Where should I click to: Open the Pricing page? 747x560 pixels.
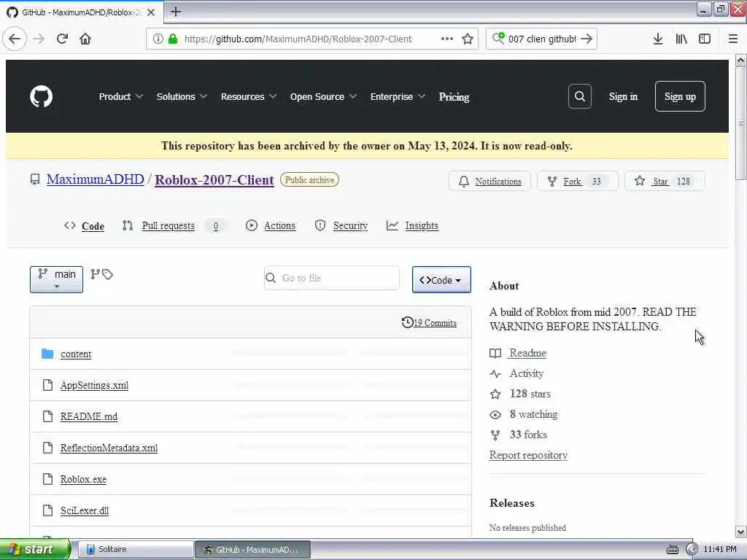(454, 97)
